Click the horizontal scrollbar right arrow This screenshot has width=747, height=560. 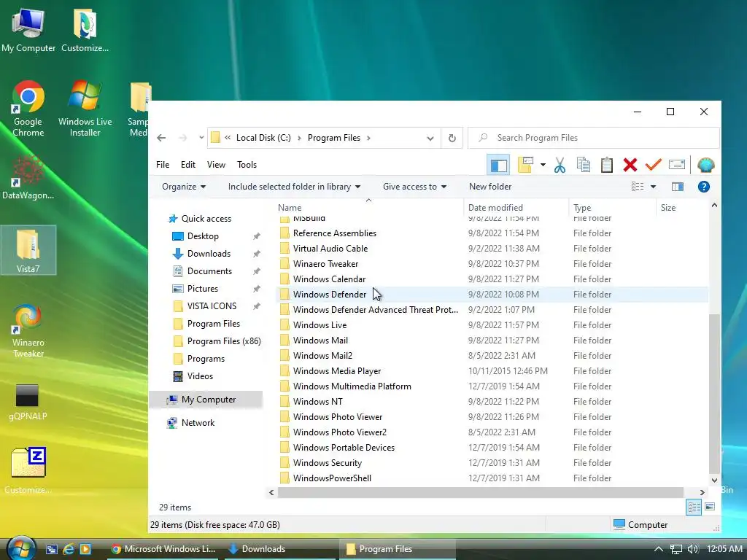[x=702, y=492]
